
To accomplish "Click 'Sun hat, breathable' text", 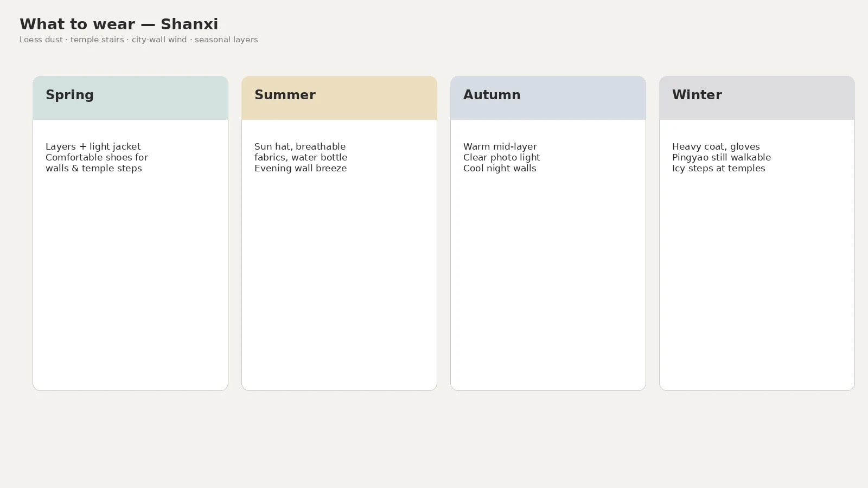I will 300,146.
